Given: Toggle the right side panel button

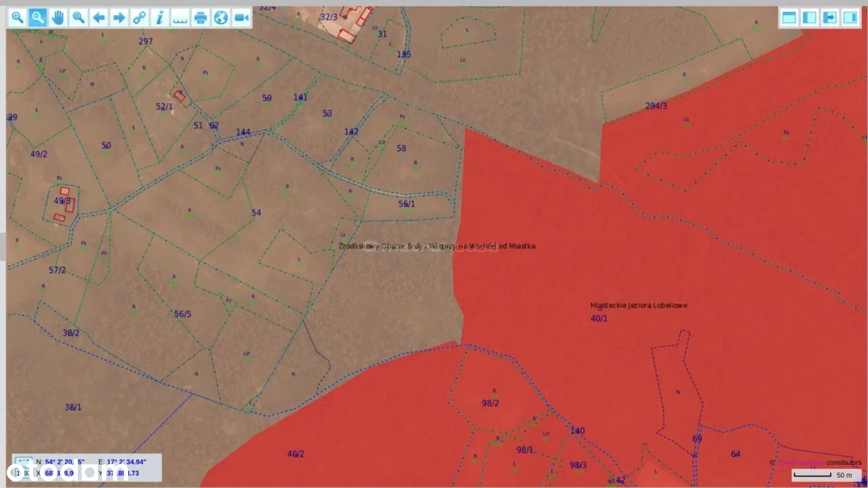Looking at the screenshot, I should point(850,18).
